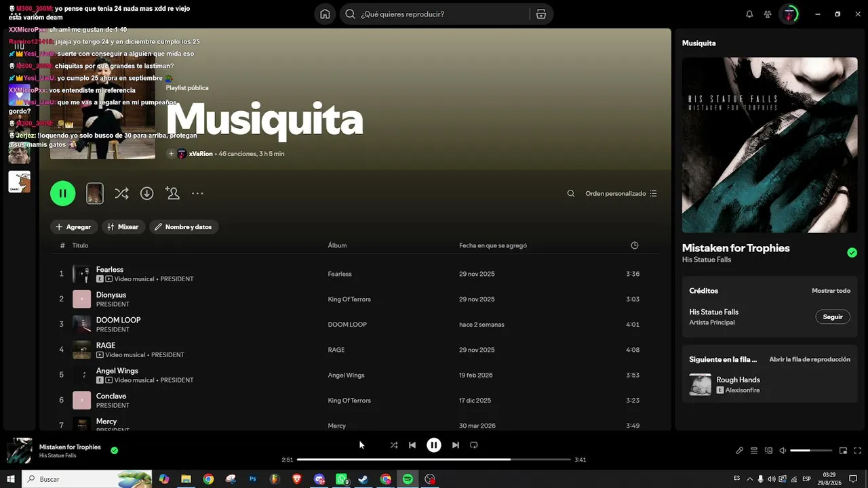Open Photoshop from the taskbar

click(x=252, y=479)
